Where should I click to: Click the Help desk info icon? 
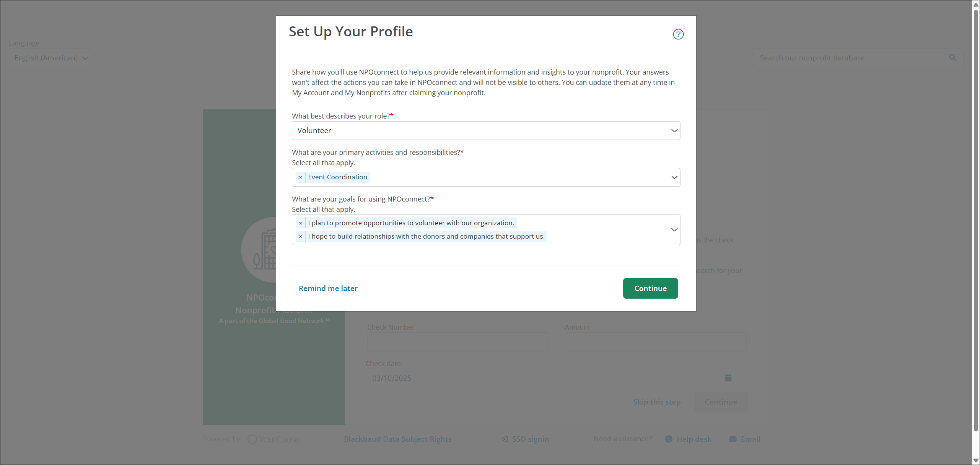pyautogui.click(x=668, y=439)
